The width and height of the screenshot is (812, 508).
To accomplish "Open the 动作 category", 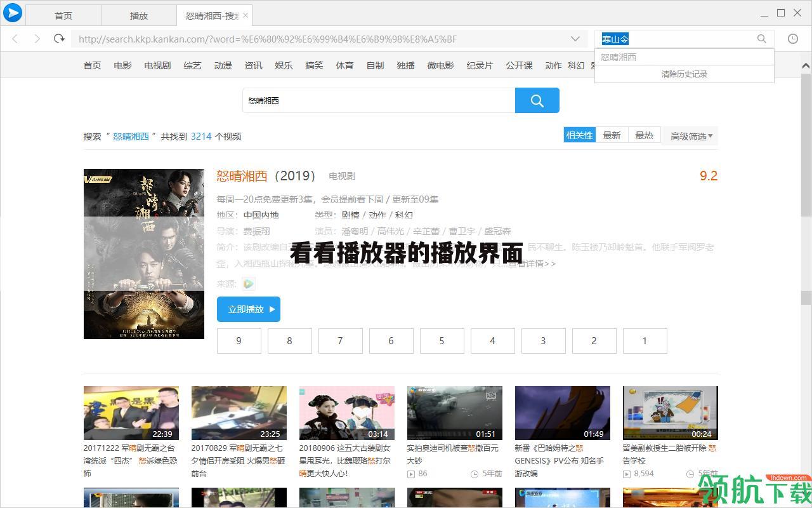I will click(553, 65).
